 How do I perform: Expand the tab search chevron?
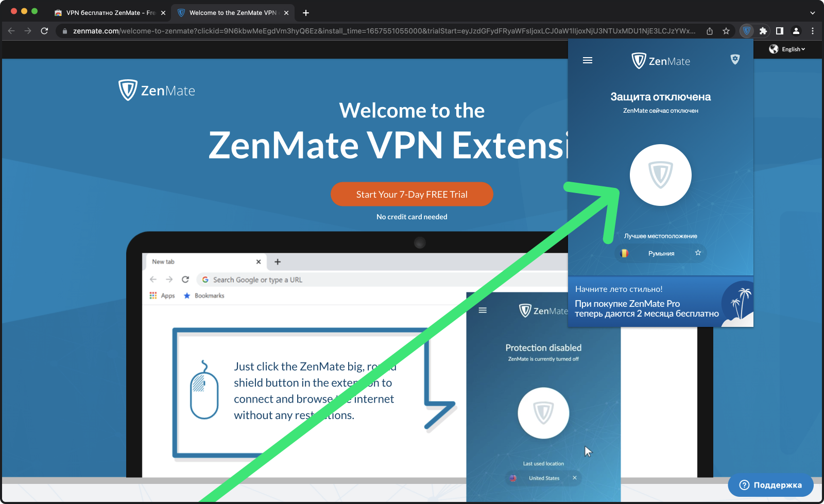coord(813,13)
